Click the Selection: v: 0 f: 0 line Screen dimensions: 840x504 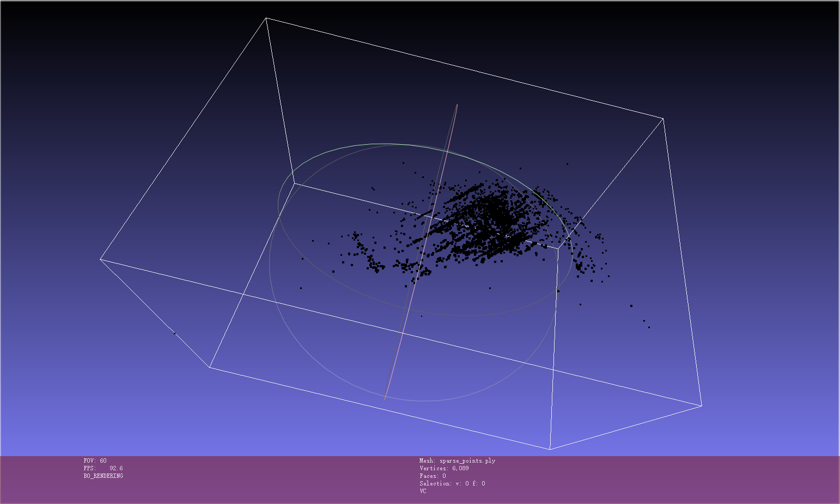452,483
